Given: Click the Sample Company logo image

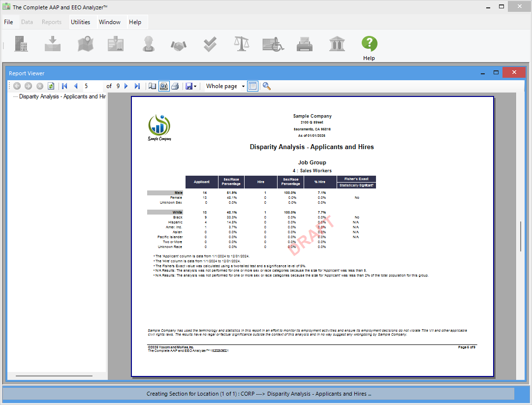Looking at the screenshot, I should (x=159, y=127).
